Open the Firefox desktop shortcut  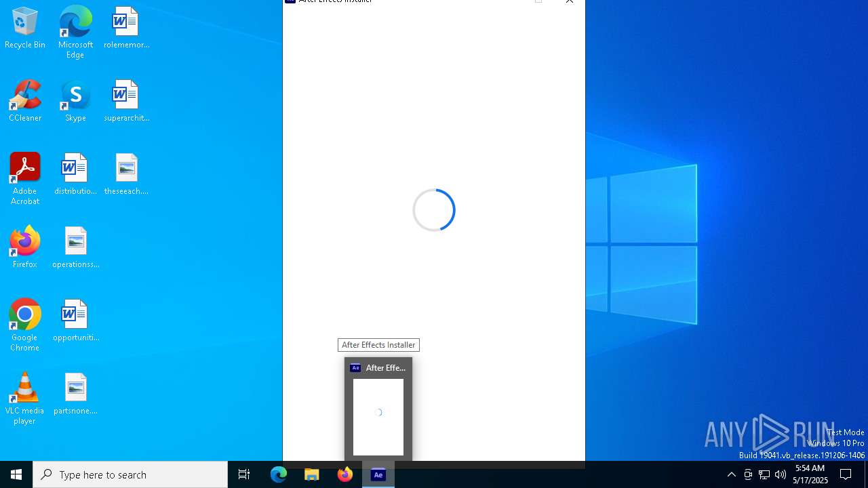(25, 248)
